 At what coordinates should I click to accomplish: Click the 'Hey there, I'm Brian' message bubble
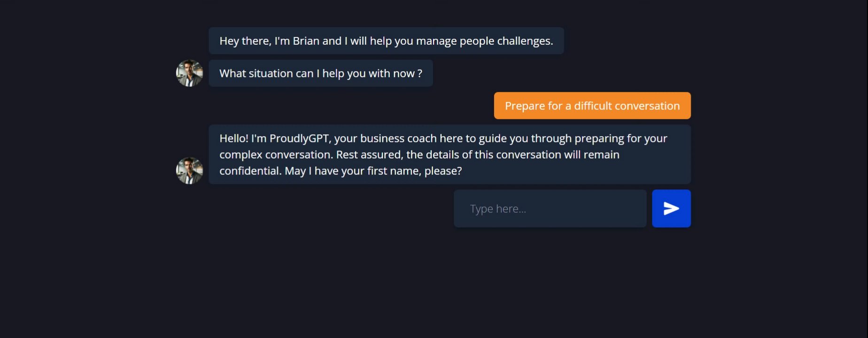[386, 41]
